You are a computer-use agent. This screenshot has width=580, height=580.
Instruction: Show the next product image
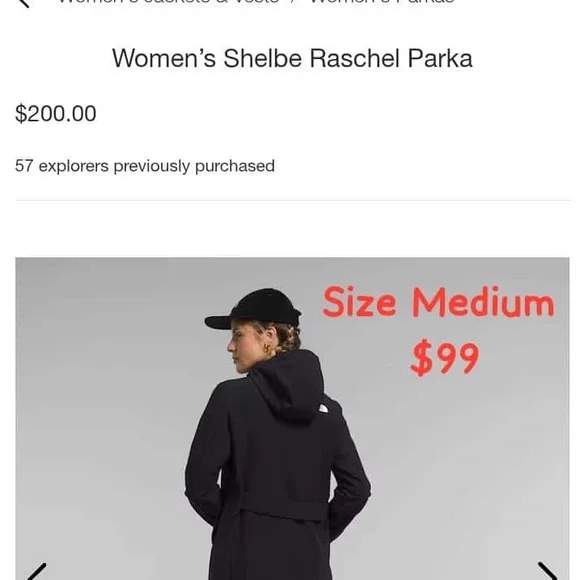click(x=548, y=571)
